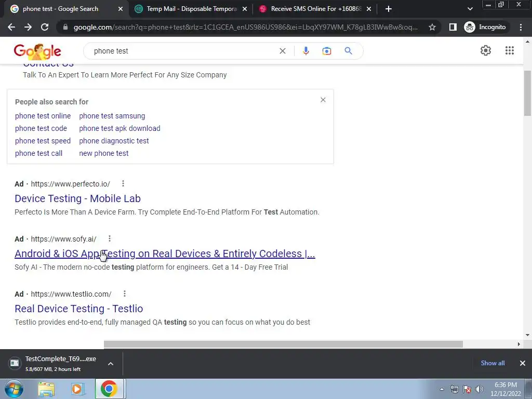Open the Chrome three-dot menu
Image resolution: width=532 pixels, height=399 pixels.
(521, 27)
